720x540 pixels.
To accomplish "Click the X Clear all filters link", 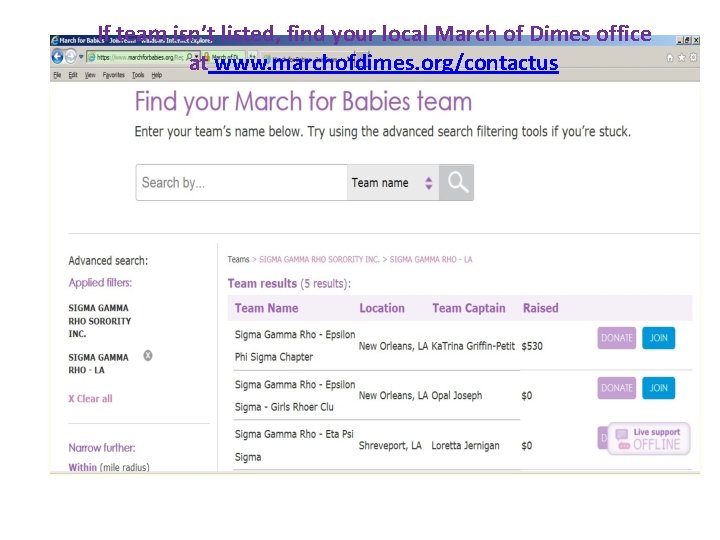I will point(90,399).
